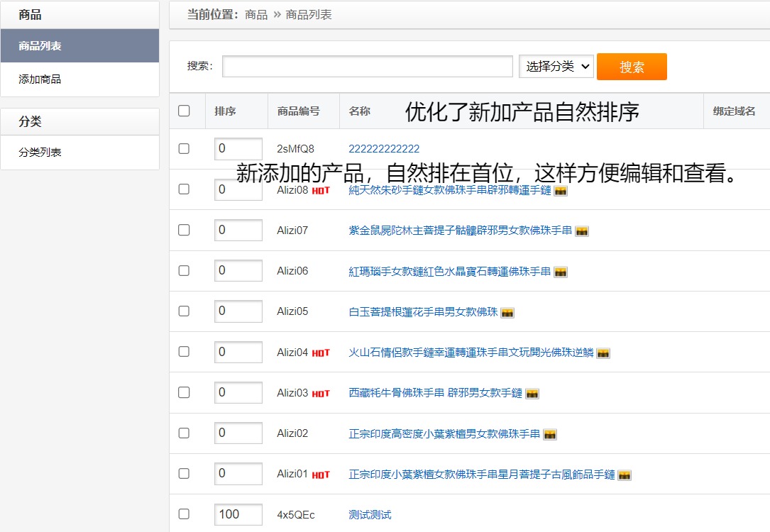Open 商品列表 in the sidebar
This screenshot has height=532, width=770.
79,46
